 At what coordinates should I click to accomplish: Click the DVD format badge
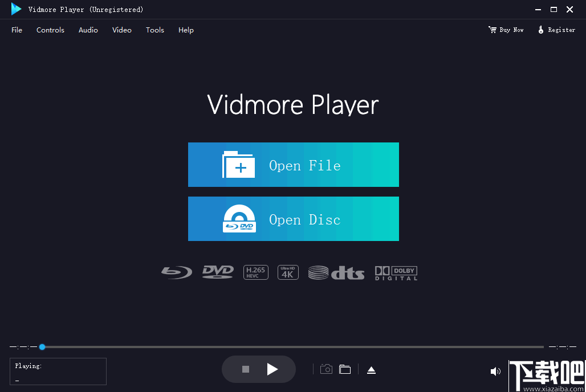click(217, 272)
